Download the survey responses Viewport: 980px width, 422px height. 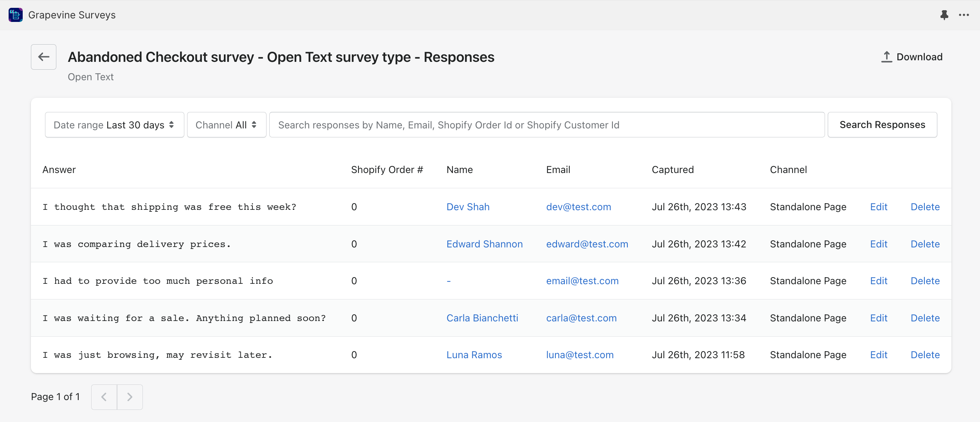tap(912, 57)
